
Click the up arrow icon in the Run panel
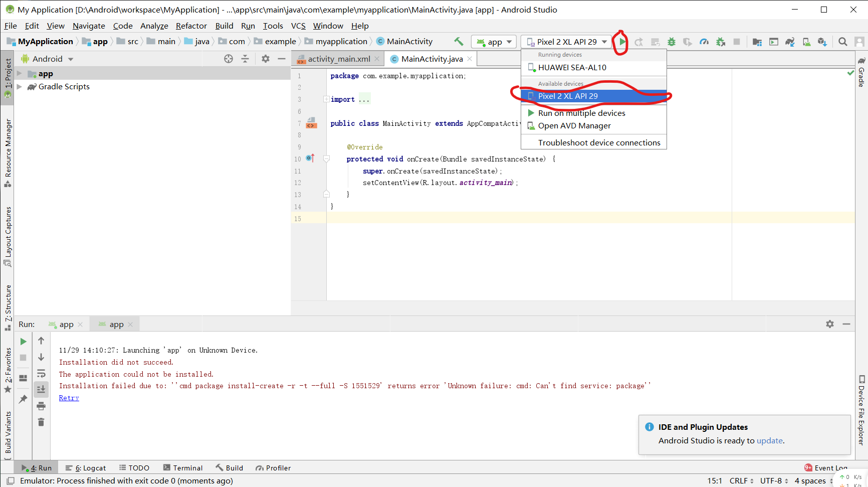pos(41,341)
